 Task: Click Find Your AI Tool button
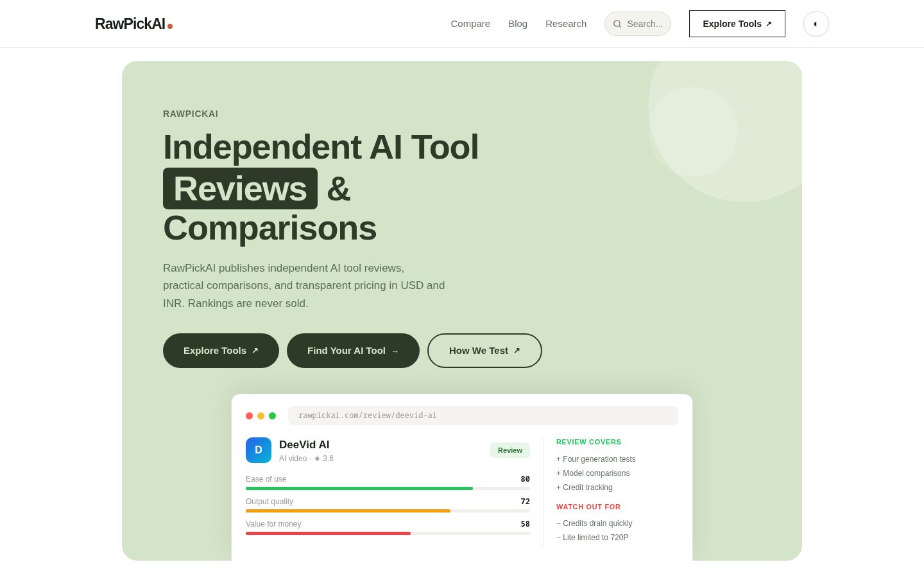pyautogui.click(x=353, y=351)
